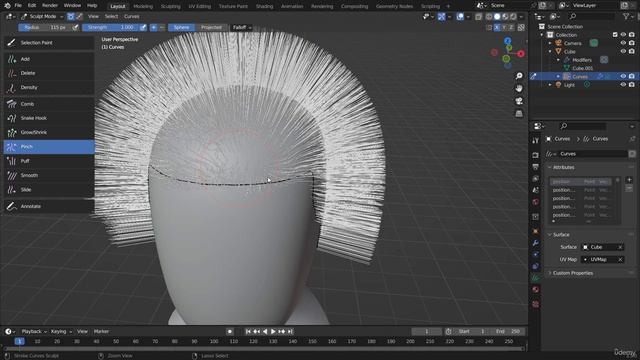The width and height of the screenshot is (640, 360).
Task: Open the Playback dropdown in timeline
Action: (34, 331)
